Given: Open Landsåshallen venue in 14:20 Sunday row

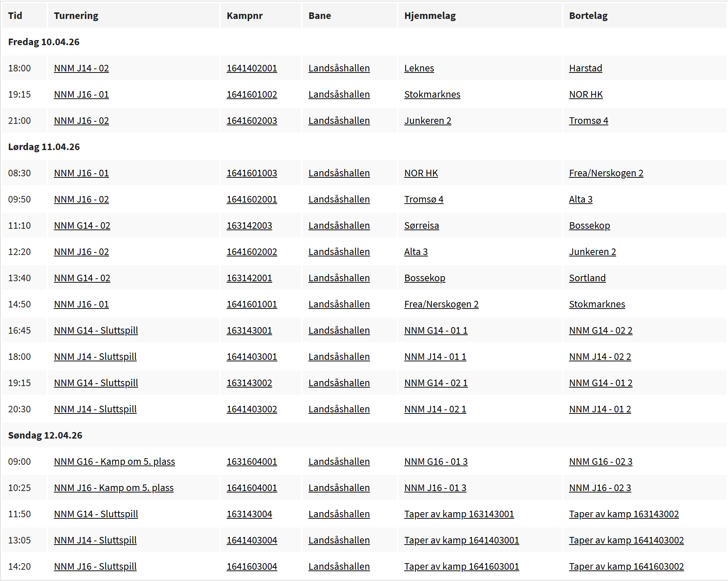Looking at the screenshot, I should pos(339,566).
